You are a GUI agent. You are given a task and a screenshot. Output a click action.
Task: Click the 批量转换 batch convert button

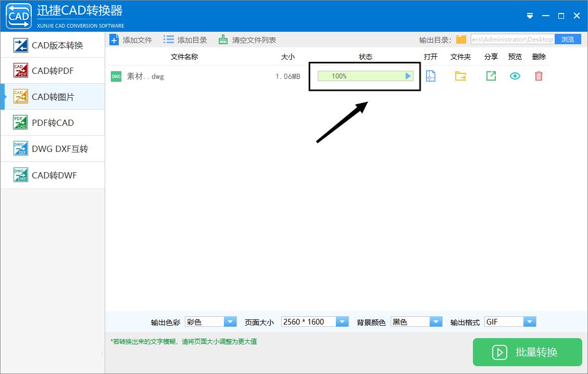527,352
